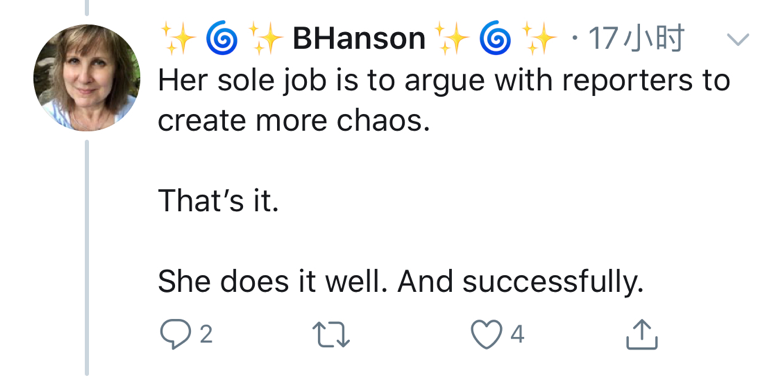Click the text "create more chaos."
Screen dimensions: 781x383
pos(294,121)
